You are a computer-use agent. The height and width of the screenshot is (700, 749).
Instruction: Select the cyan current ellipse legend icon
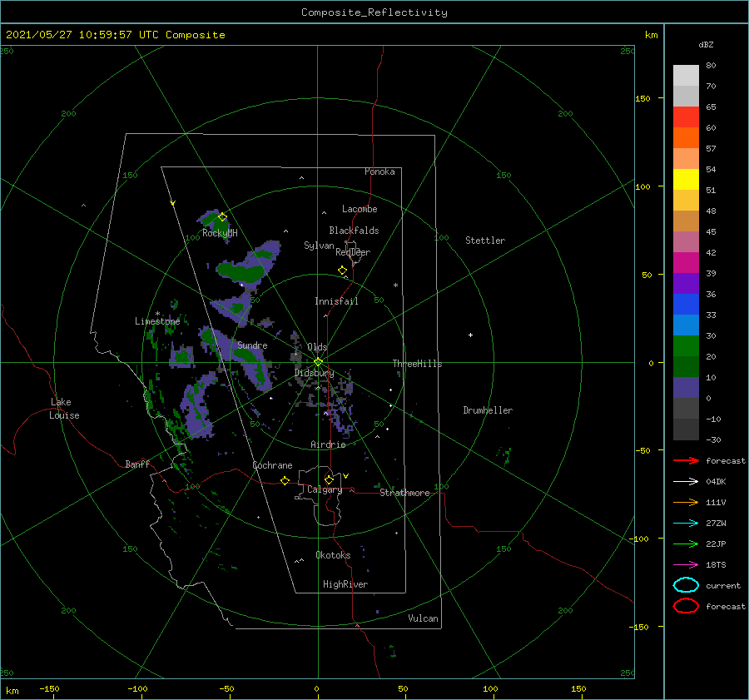point(686,585)
